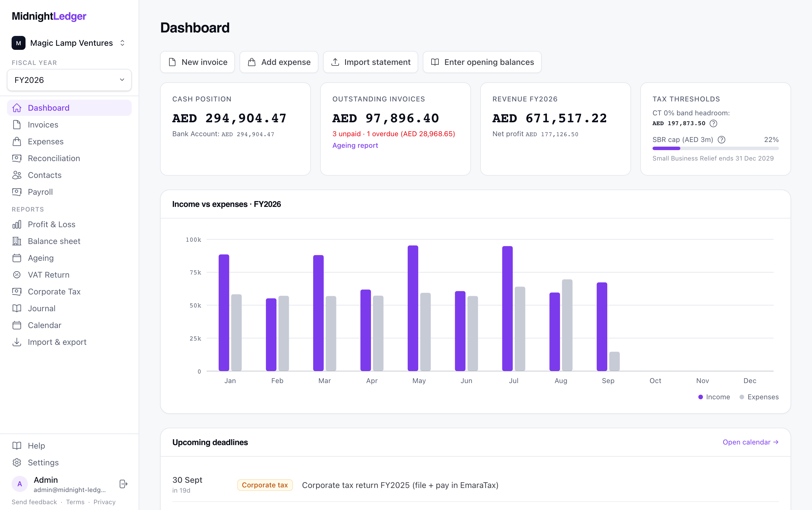Click the Corporate Tax banknote icon
This screenshot has height=510, width=812.
[17, 292]
